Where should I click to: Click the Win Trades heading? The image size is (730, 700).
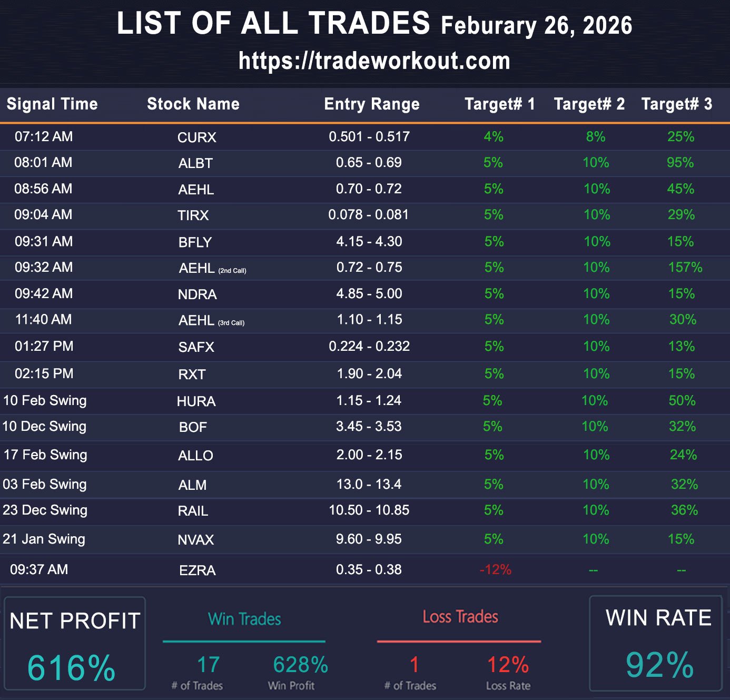point(244,619)
